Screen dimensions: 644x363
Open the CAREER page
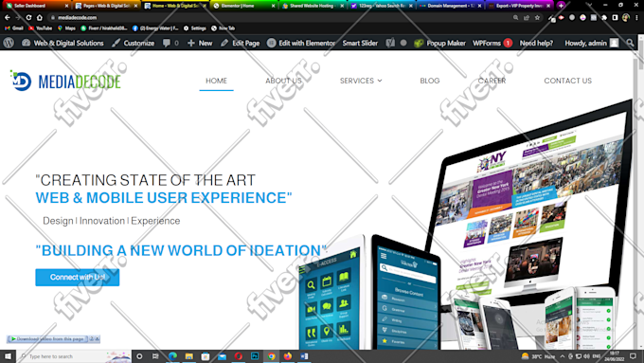point(492,81)
